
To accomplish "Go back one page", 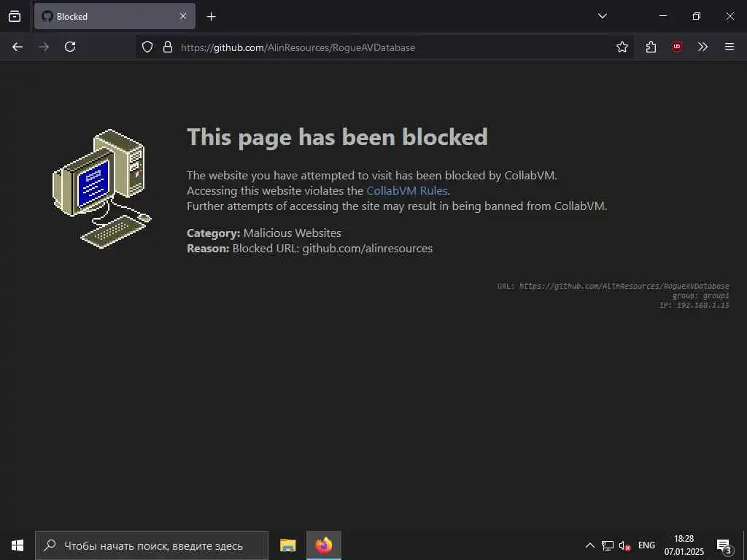I will click(18, 47).
